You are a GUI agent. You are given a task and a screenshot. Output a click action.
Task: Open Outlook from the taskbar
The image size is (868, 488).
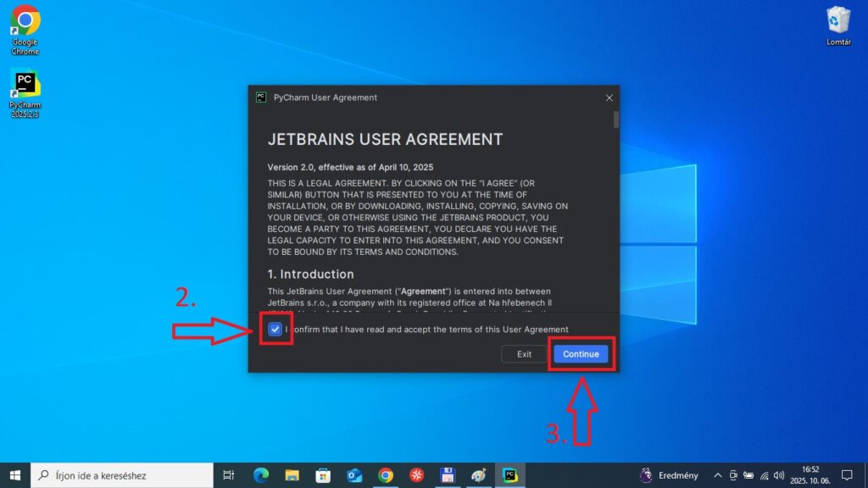pos(354,475)
